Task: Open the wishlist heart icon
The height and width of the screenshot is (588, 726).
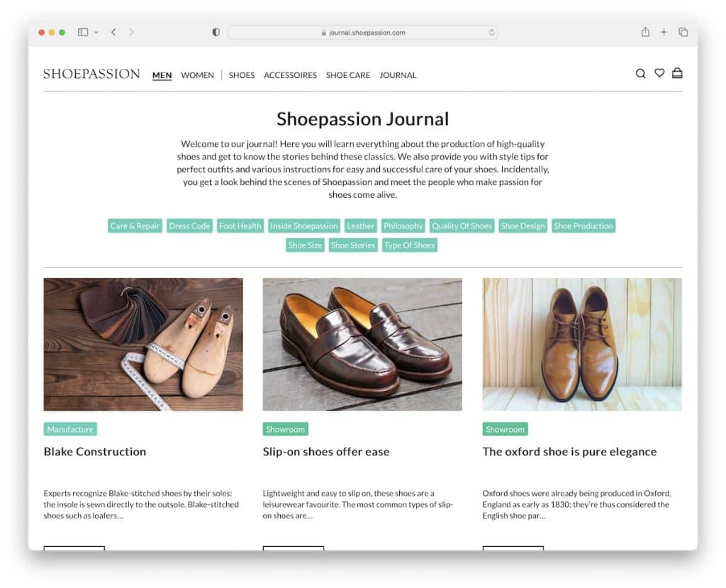Action: click(659, 73)
